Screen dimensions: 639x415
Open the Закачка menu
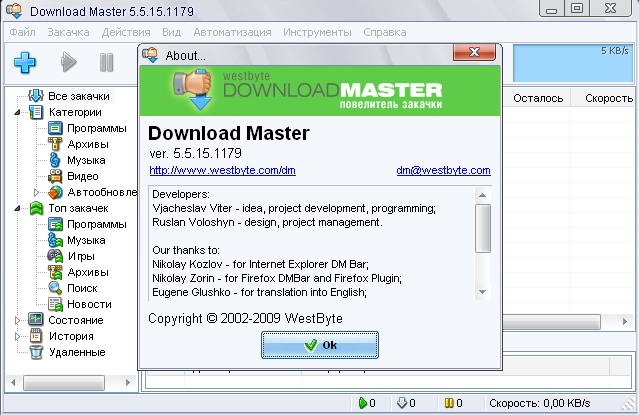(x=68, y=32)
